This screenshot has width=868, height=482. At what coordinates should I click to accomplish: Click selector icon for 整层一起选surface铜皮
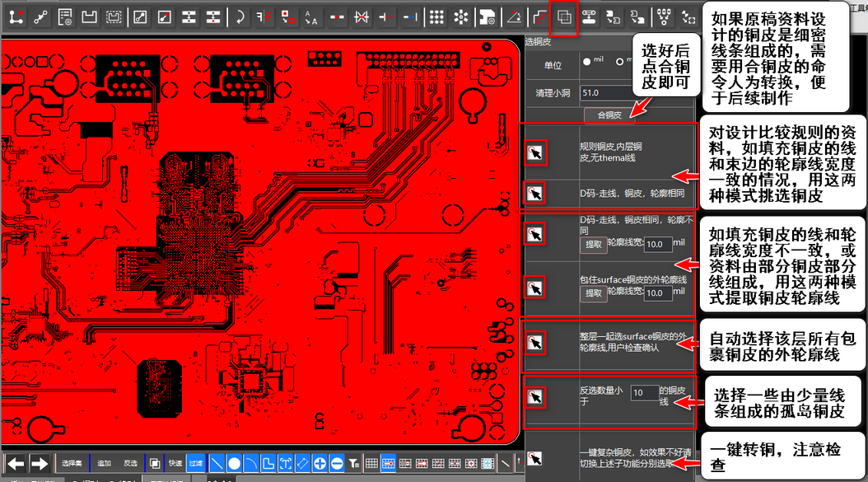tap(535, 342)
